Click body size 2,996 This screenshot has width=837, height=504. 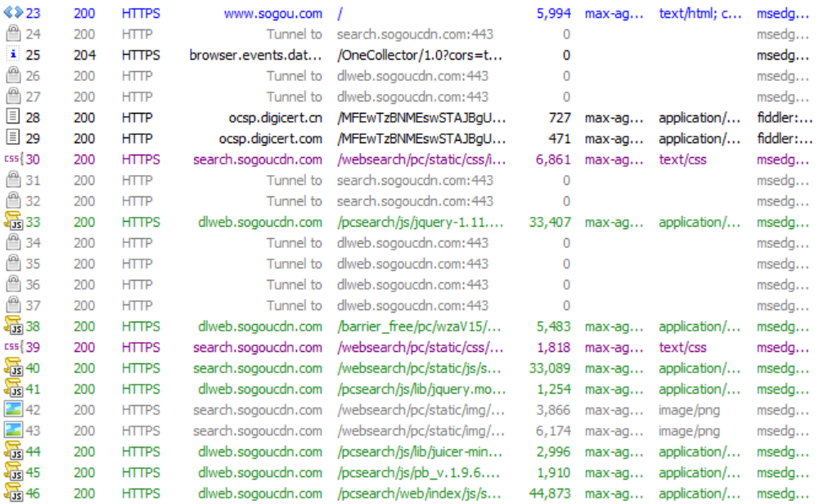(554, 452)
